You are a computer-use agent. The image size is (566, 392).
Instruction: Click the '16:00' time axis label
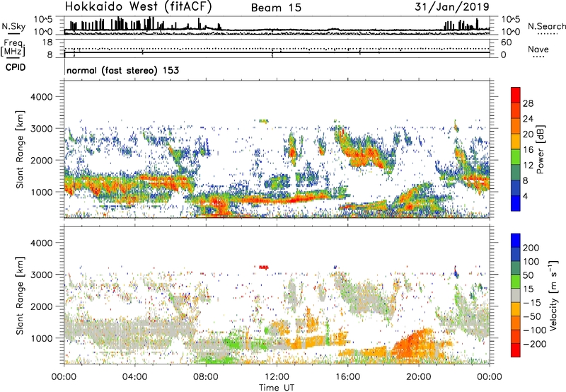coord(347,377)
